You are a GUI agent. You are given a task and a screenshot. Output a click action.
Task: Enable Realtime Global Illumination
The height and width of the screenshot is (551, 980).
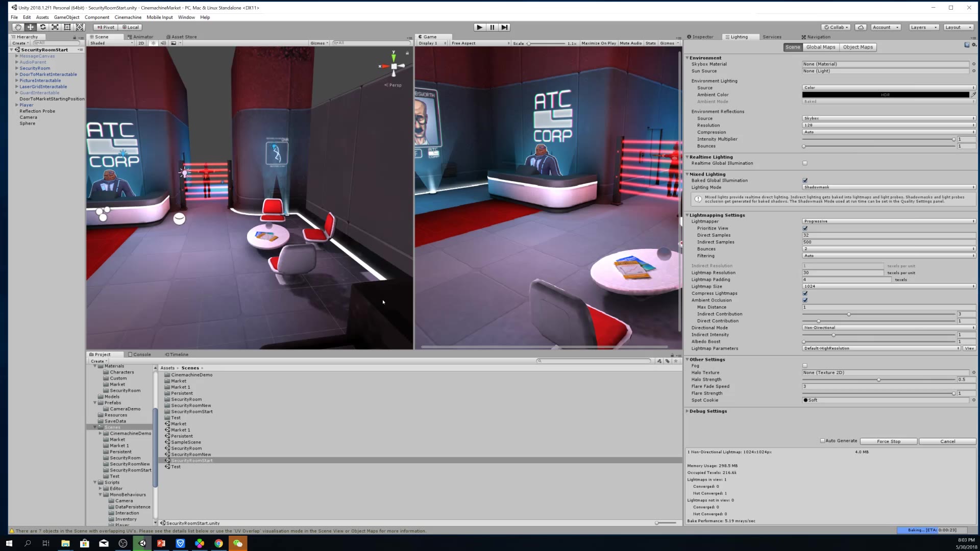pyautogui.click(x=805, y=163)
